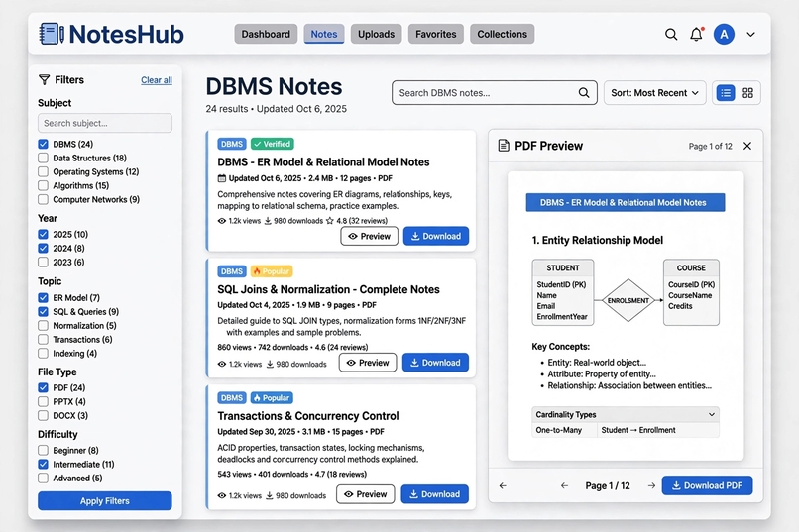Open the Dashboard tab
799x532 pixels.
pyautogui.click(x=266, y=34)
